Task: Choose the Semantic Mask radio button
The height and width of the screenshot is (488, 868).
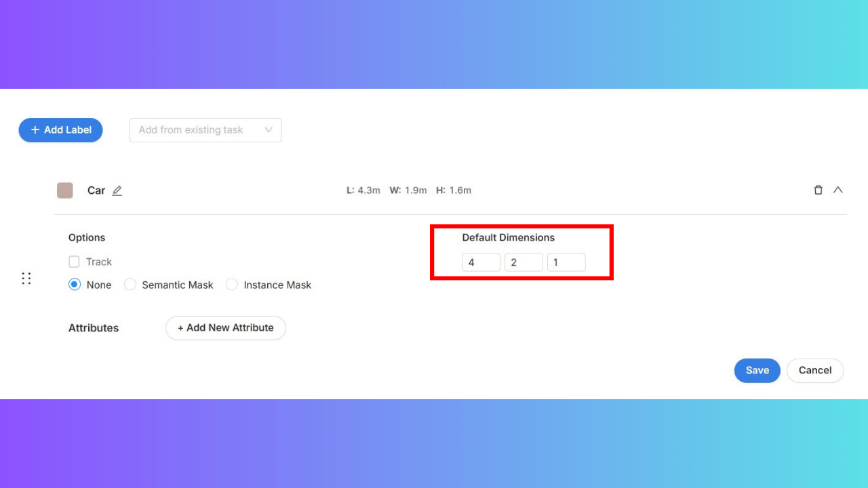Action: pyautogui.click(x=130, y=285)
